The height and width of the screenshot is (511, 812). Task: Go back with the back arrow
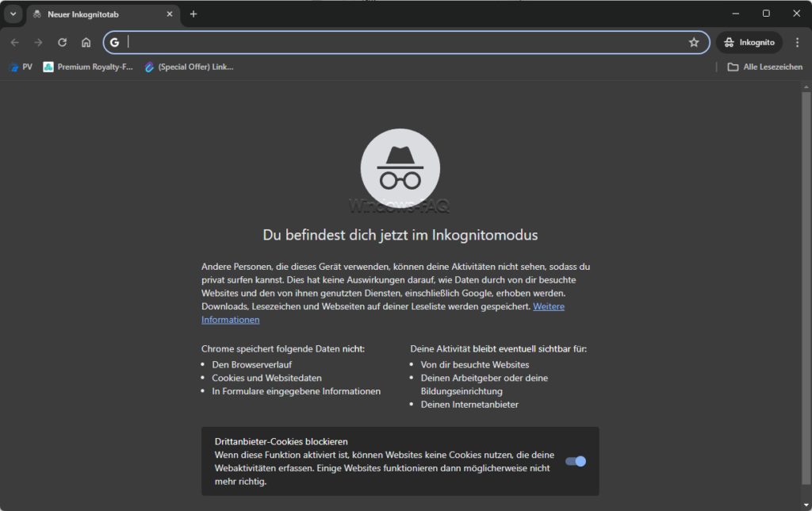(14, 43)
